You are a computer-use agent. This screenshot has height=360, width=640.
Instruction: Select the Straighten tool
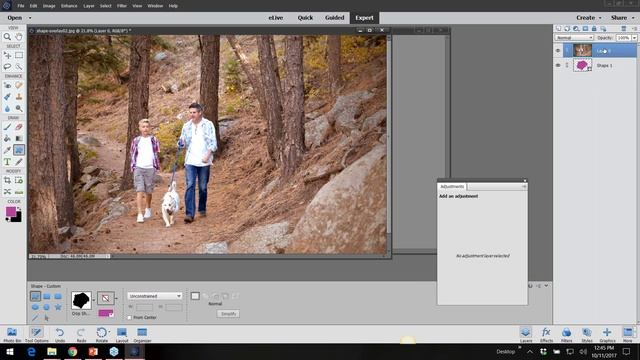coord(19,192)
